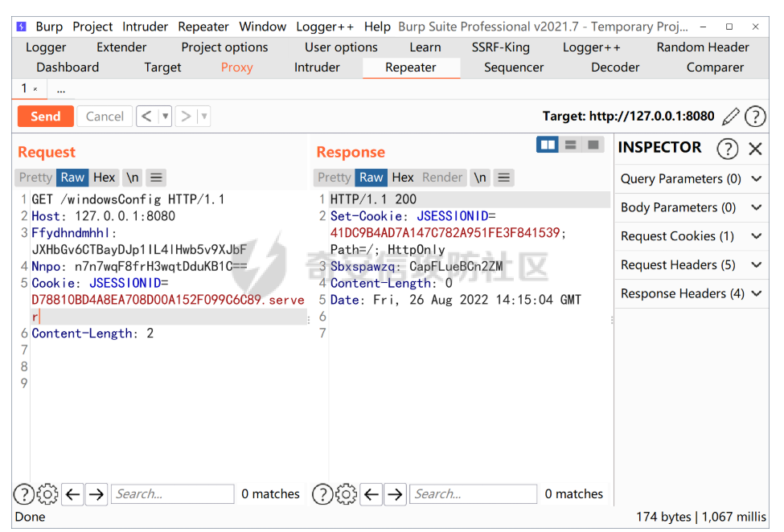Select Raw view in the Request pane
This screenshot has height=532, width=784.
click(72, 178)
